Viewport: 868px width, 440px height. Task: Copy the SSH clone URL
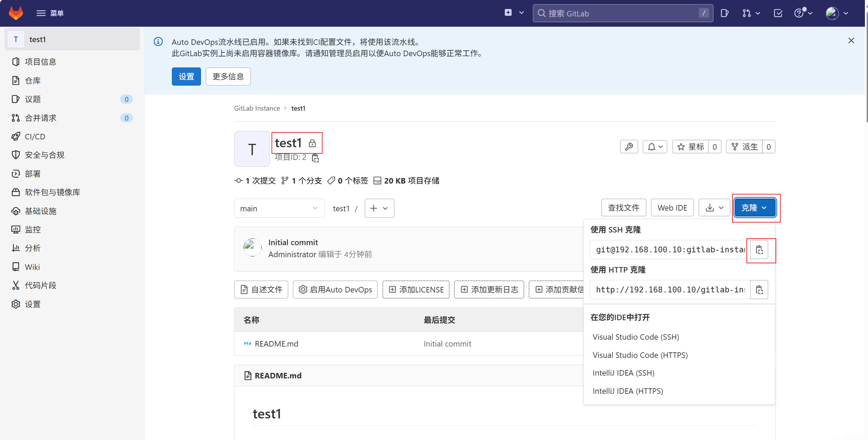tap(759, 250)
